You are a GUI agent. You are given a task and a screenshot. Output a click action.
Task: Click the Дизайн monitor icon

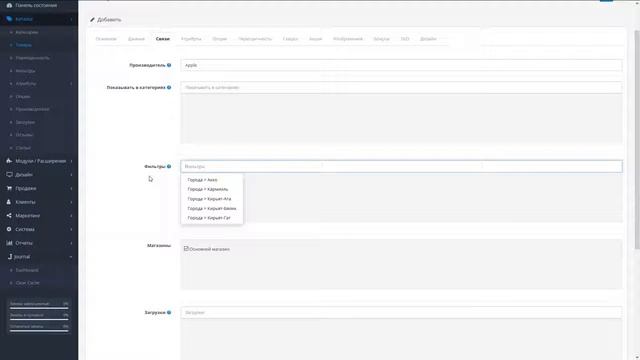(9, 174)
